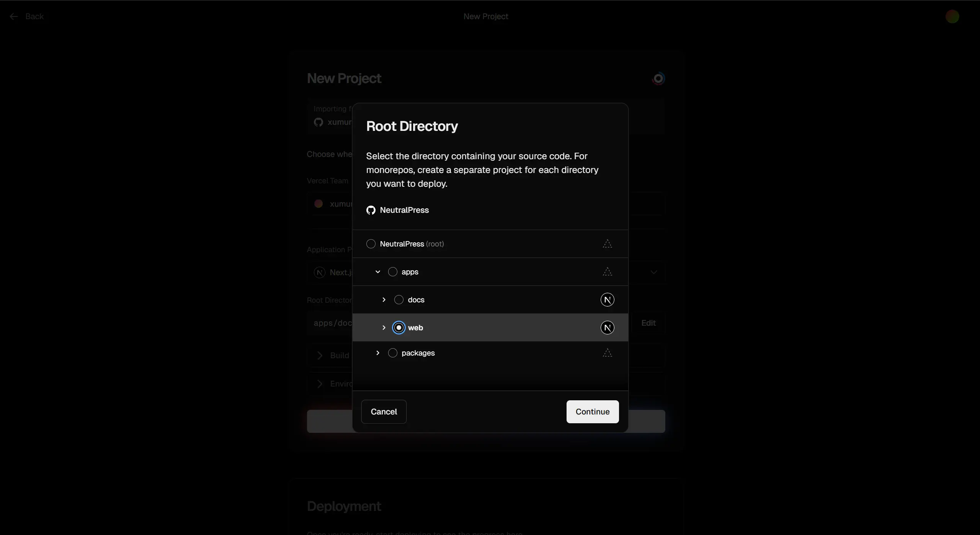Select the packages directory radio button
980x535 pixels.
392,353
